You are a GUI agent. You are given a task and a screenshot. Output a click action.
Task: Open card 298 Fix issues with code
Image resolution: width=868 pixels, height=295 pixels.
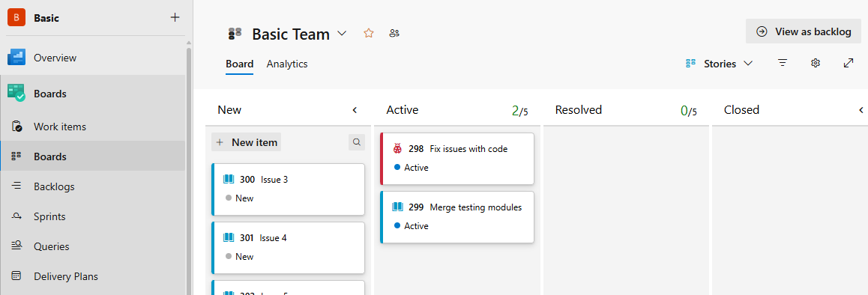click(x=457, y=159)
